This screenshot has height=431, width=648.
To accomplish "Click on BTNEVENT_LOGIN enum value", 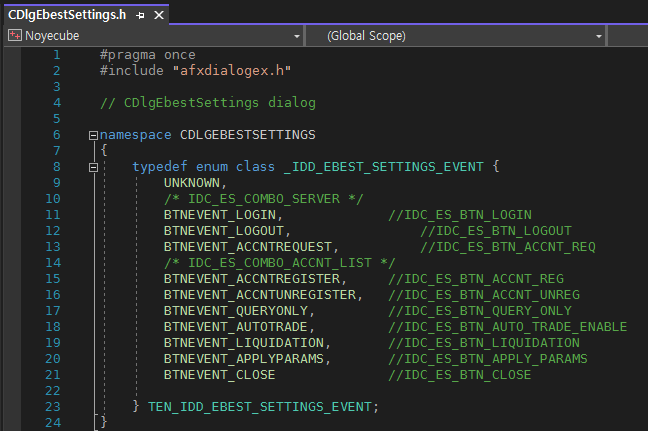I will [x=220, y=215].
